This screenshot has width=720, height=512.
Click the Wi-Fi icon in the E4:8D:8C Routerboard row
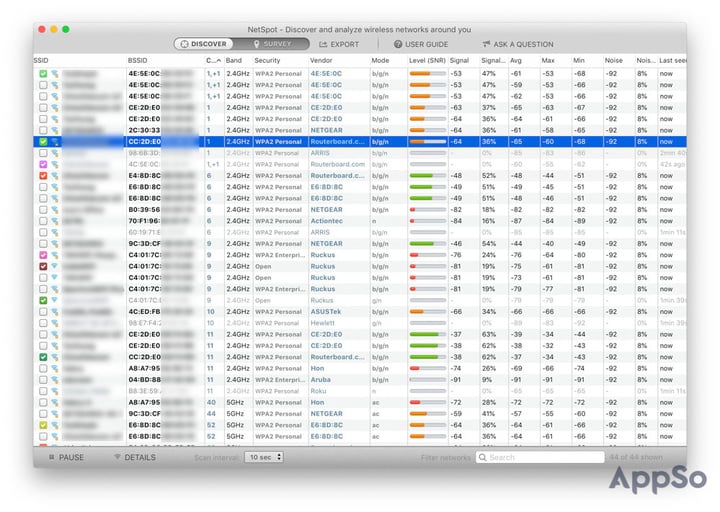pos(55,176)
